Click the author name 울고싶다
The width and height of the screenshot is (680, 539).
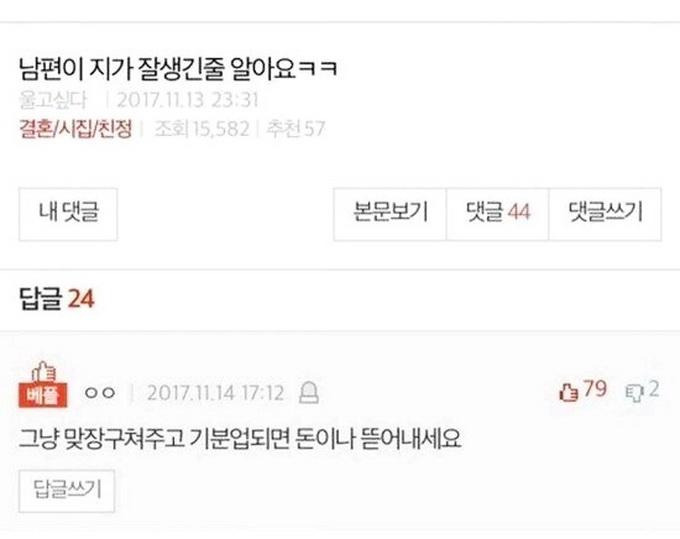coord(53,100)
